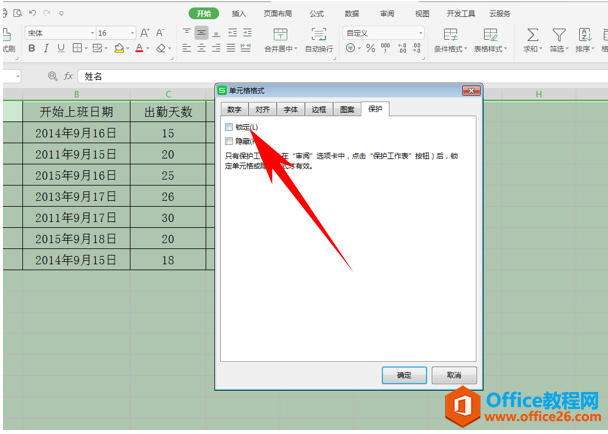Align text to top of cell

[x=187, y=32]
